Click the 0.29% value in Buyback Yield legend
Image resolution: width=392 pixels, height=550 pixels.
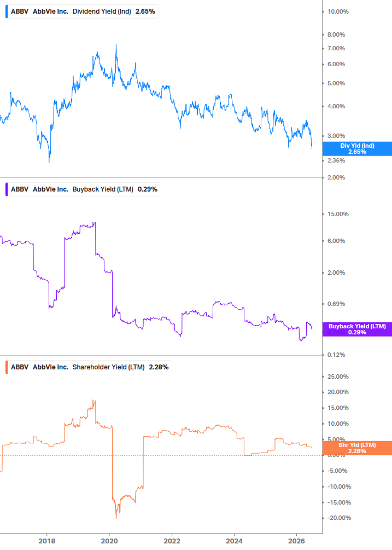[148, 189]
